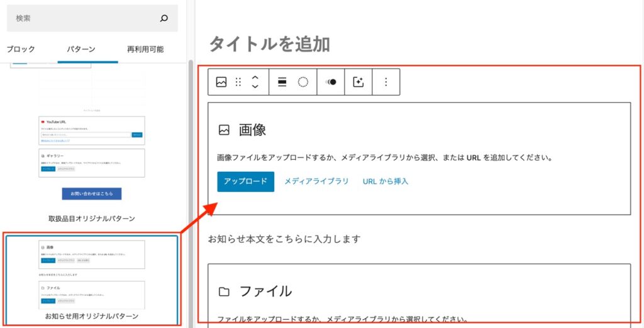Open the block options three-dot menu
This screenshot has width=644, height=328.
[386, 82]
